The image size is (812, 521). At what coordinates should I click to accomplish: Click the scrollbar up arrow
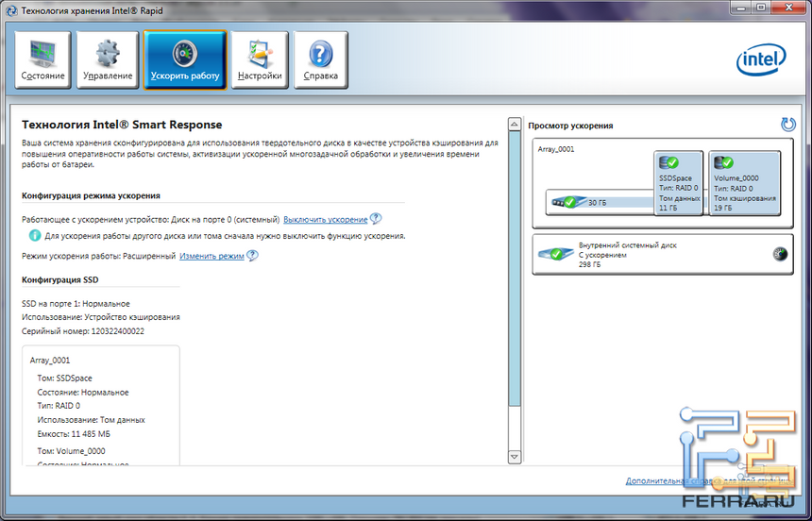pos(515,125)
